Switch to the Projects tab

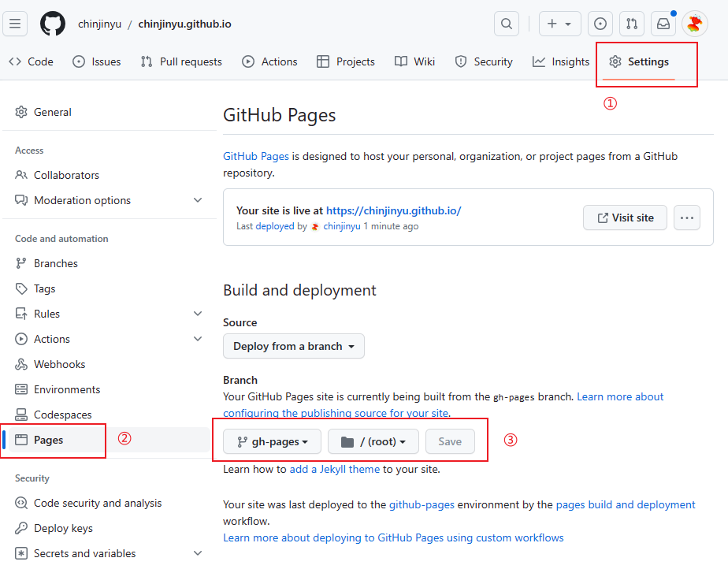345,61
